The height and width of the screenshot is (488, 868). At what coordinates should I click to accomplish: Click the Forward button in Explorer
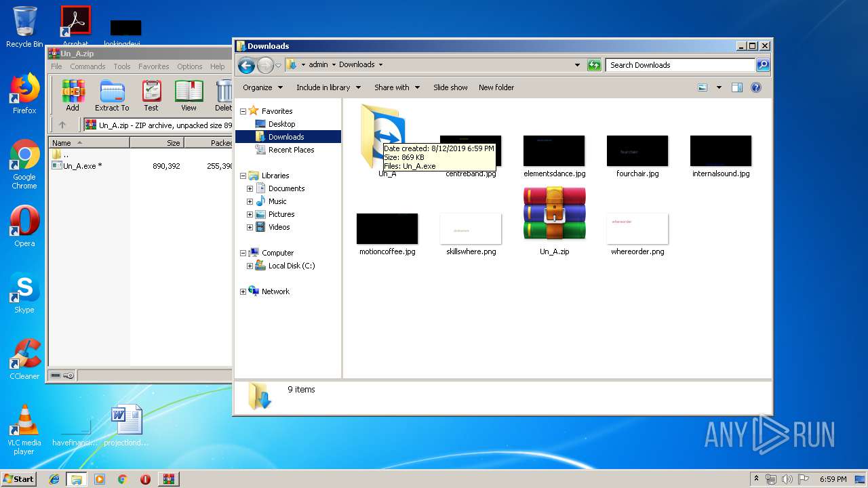(x=265, y=65)
